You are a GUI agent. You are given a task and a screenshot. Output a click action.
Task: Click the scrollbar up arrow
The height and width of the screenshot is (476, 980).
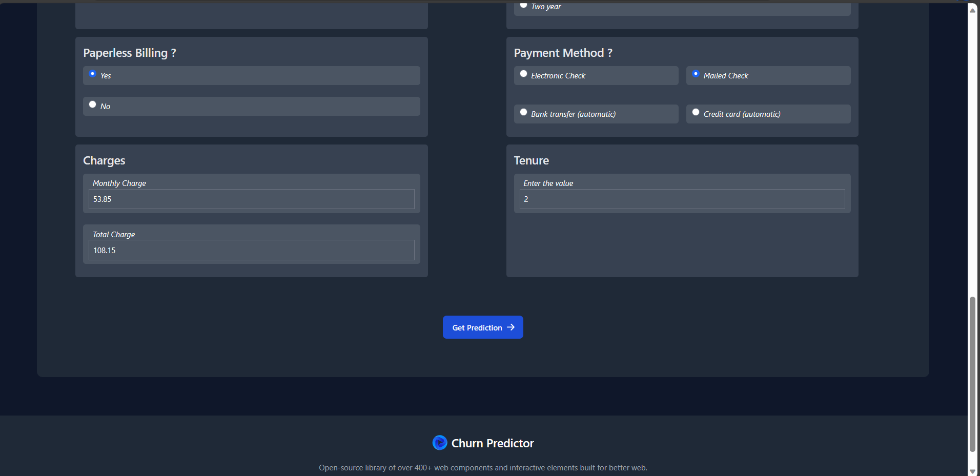[x=971, y=10]
